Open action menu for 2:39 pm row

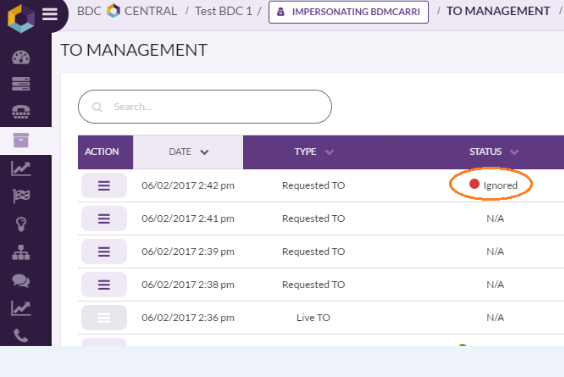click(x=104, y=251)
